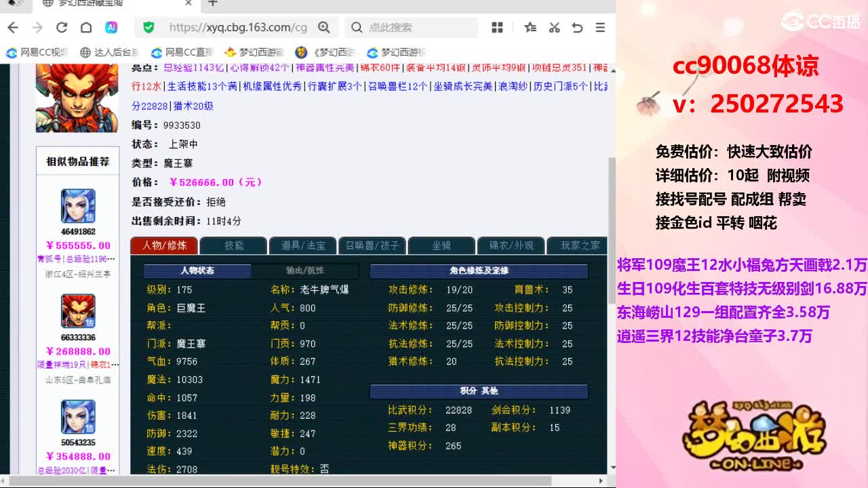868x488 pixels.
Task: Go forward to the next page
Action: (x=37, y=27)
